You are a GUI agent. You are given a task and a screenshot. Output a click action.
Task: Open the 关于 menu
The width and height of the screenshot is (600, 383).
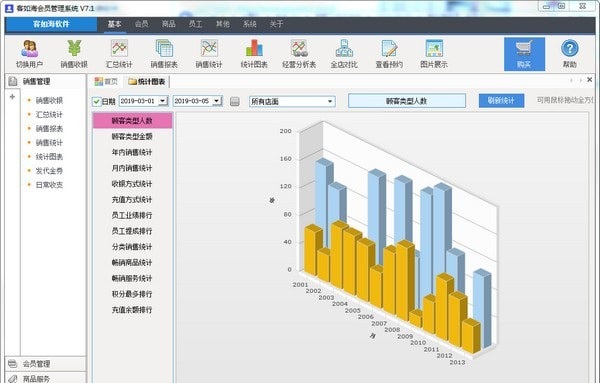276,24
